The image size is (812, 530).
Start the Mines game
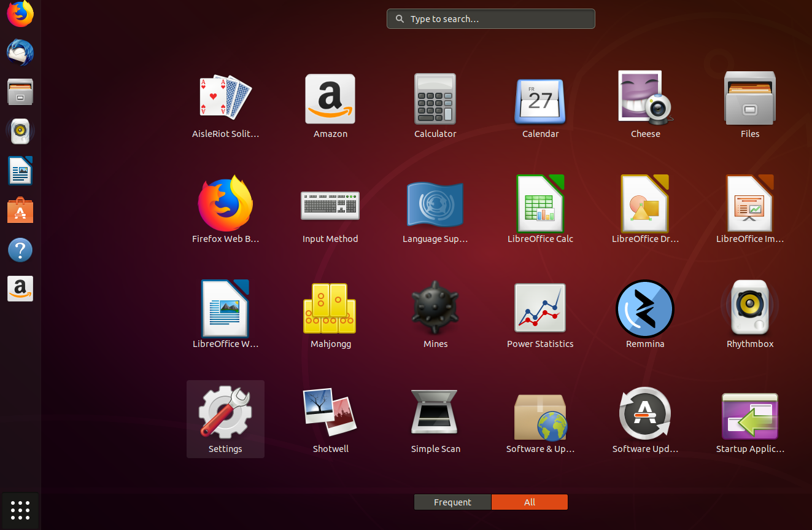click(x=435, y=314)
